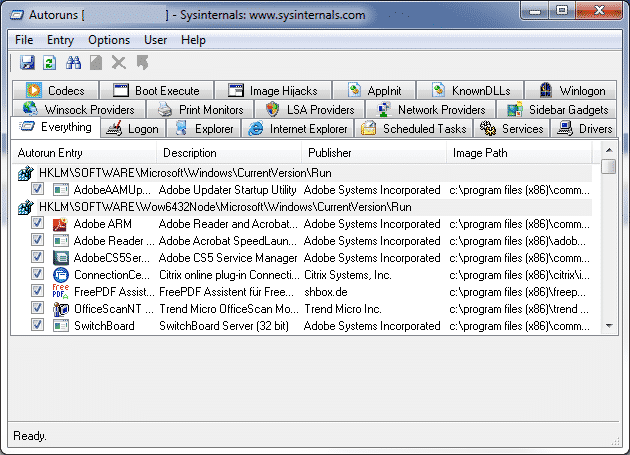Open the Internet Explorer tab
Viewport: 630px width, 455px height.
[298, 129]
